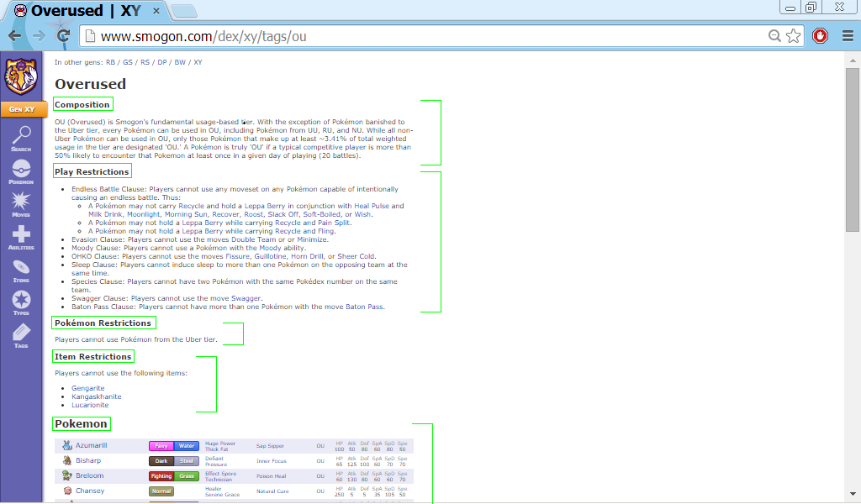
Task: Open the Leppa Berry link after 'Recycle and hold a'
Action: 265,206
